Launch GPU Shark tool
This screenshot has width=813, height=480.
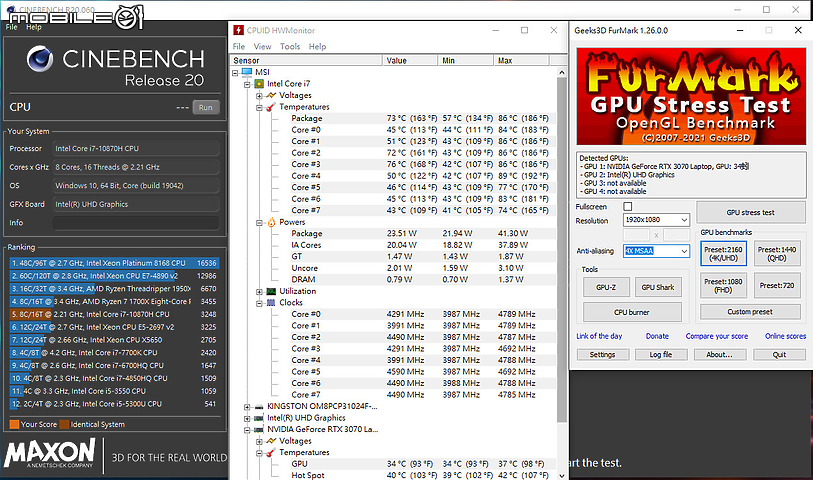click(658, 287)
